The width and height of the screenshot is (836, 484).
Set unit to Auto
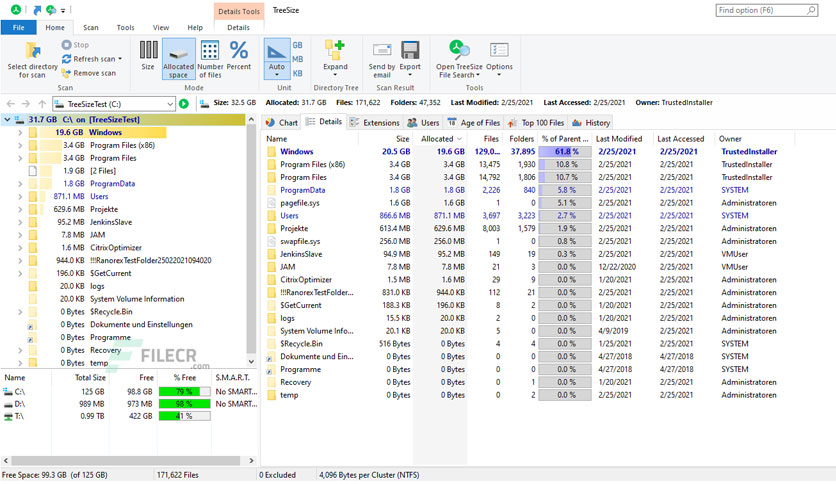[x=277, y=58]
